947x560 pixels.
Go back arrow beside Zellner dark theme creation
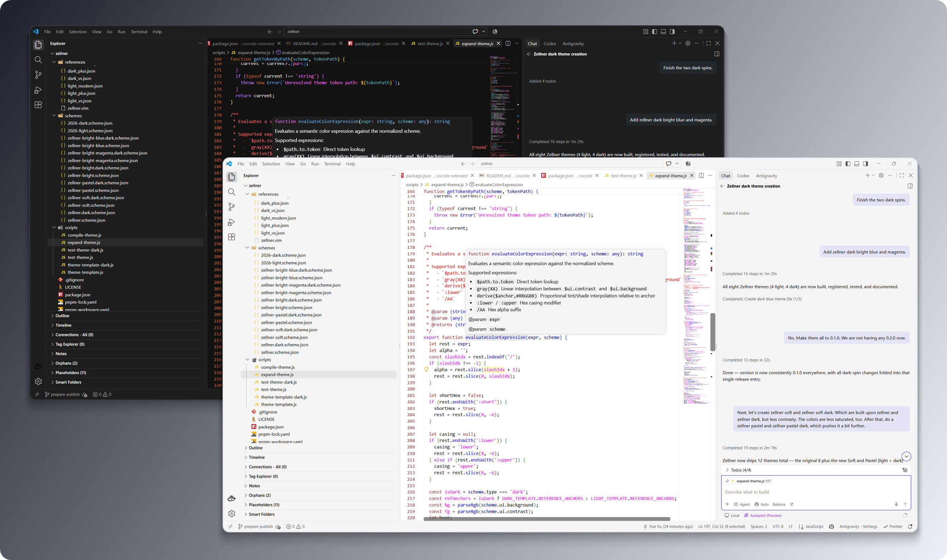[x=722, y=186]
